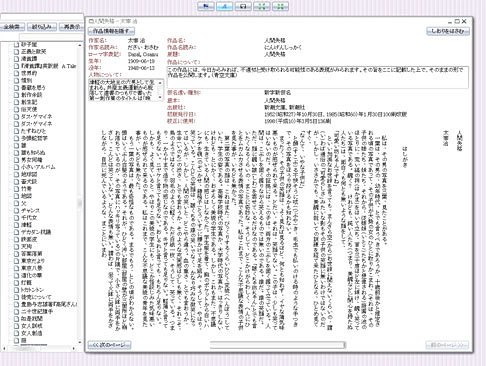
Task: Click the 絞り込み filter button
Action: click(x=42, y=27)
